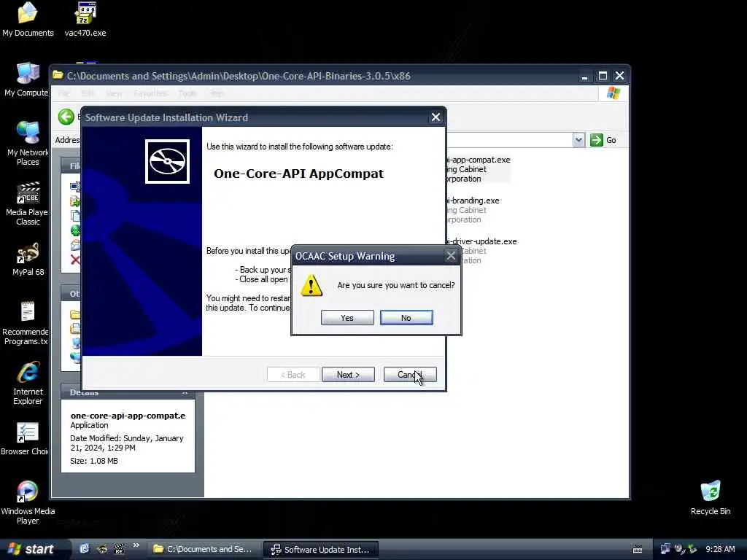The width and height of the screenshot is (747, 560).
Task: Open the Tools menu in Explorer
Action: 187,93
